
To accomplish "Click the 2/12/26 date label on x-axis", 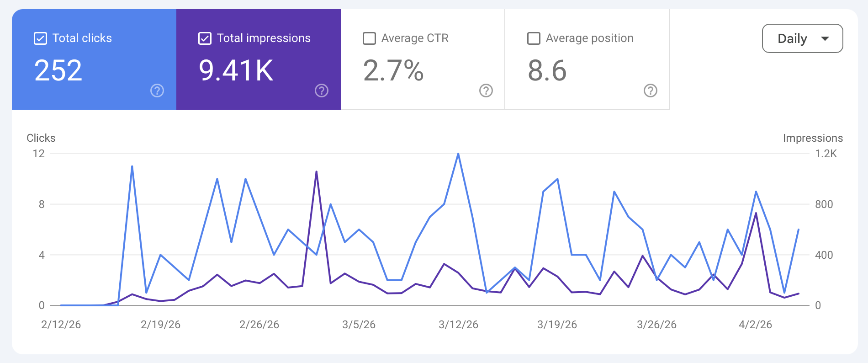I will pos(61,325).
